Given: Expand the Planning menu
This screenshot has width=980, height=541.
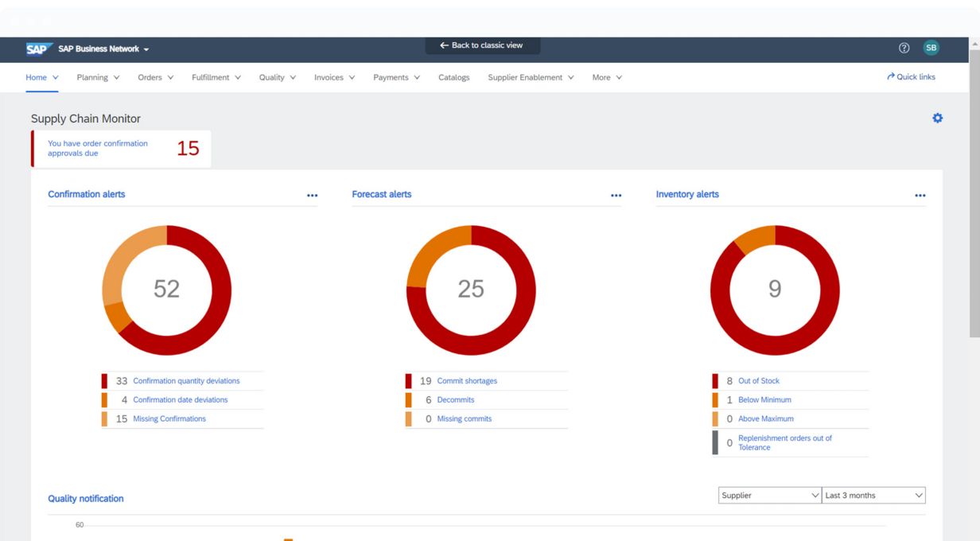Looking at the screenshot, I should pos(98,78).
